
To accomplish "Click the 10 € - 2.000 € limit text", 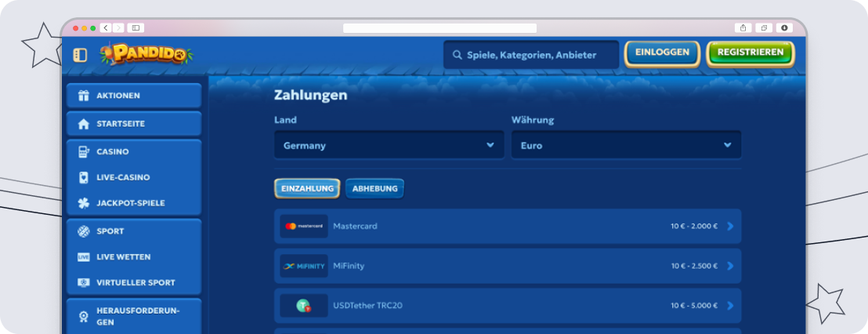I will tap(694, 226).
